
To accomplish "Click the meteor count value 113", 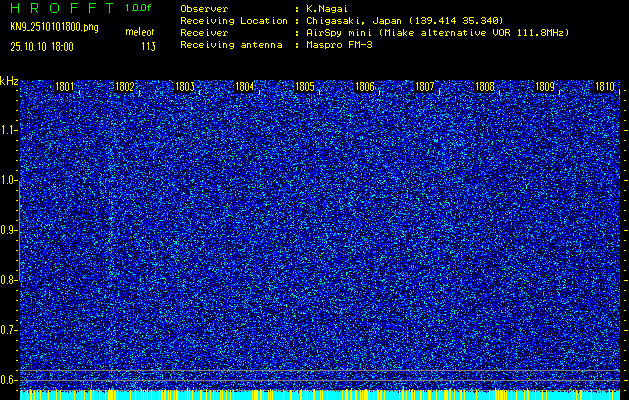I will (148, 46).
